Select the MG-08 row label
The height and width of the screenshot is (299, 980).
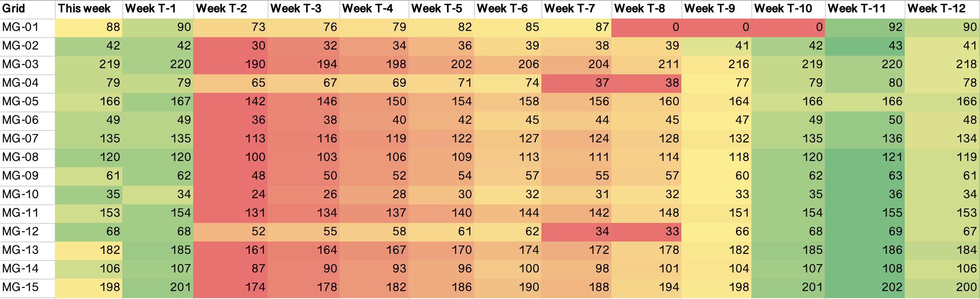tap(27, 157)
